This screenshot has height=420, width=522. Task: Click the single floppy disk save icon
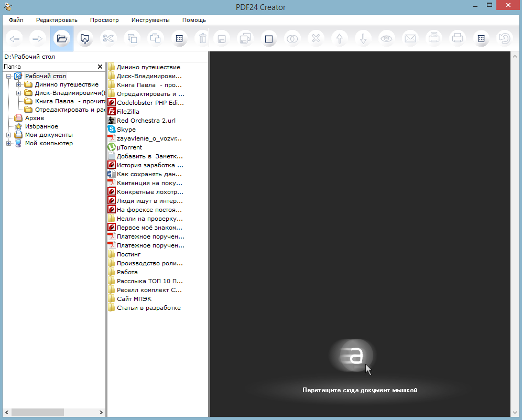point(222,39)
